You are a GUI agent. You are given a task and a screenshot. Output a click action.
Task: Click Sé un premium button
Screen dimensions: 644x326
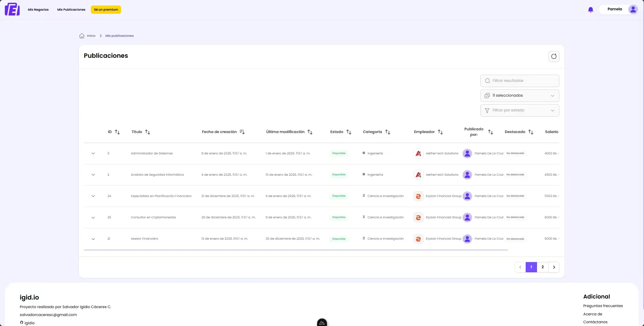[106, 10]
